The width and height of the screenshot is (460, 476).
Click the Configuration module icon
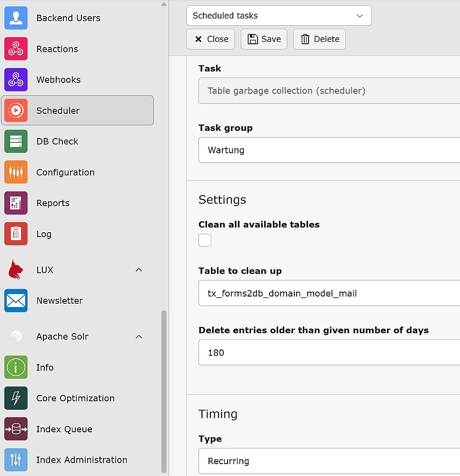(x=16, y=172)
